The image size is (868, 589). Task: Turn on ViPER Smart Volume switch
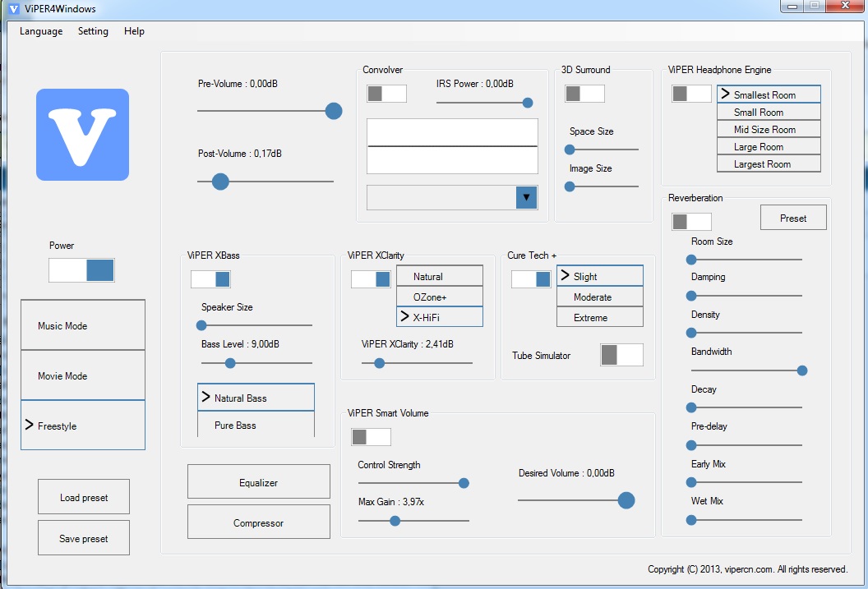371,437
